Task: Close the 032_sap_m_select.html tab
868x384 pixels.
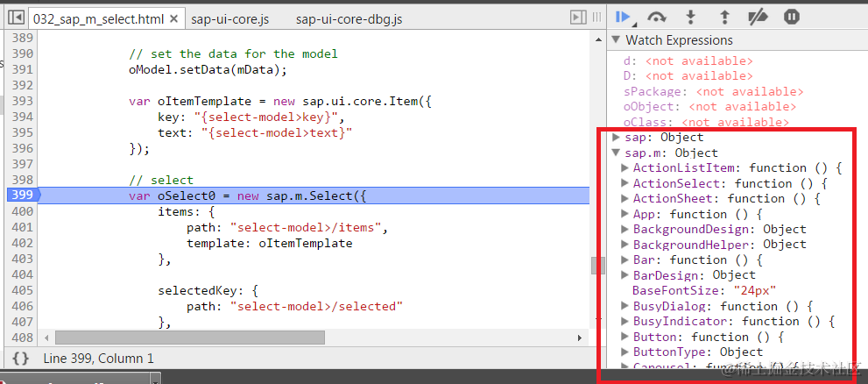Action: (173, 19)
